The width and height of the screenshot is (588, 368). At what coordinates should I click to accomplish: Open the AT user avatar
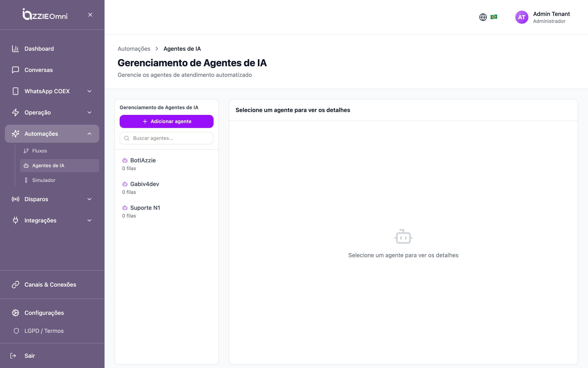(521, 17)
